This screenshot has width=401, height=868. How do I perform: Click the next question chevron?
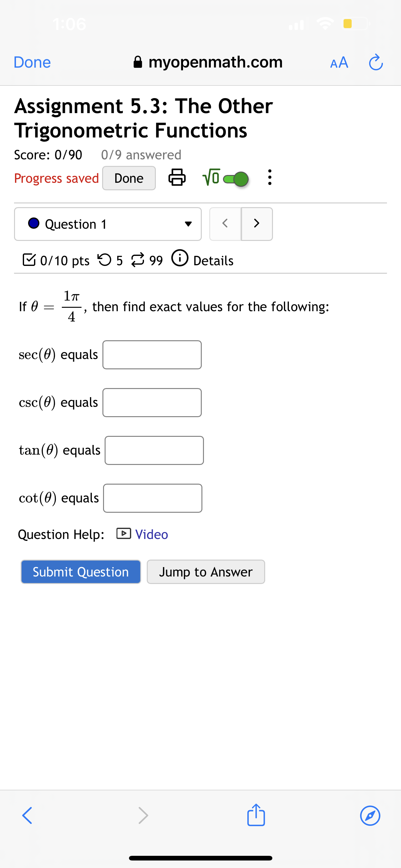click(257, 224)
